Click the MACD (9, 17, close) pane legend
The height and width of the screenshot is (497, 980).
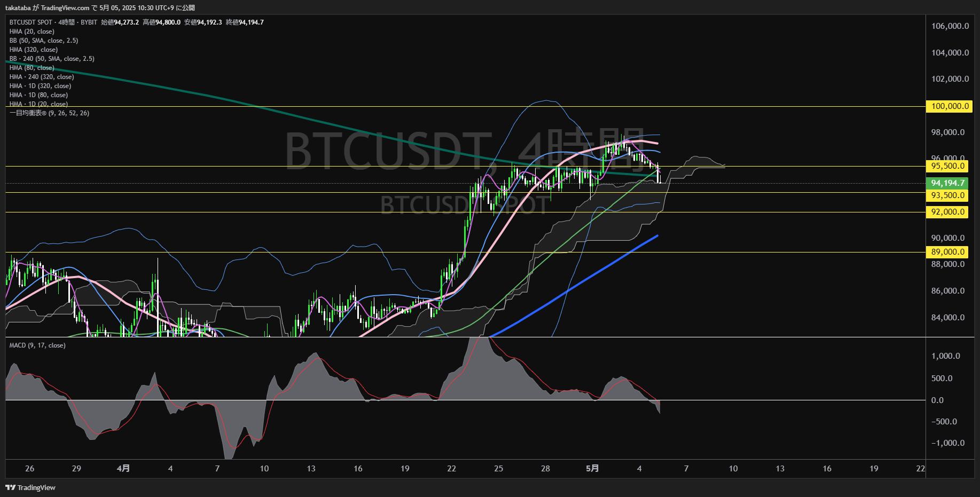point(37,345)
